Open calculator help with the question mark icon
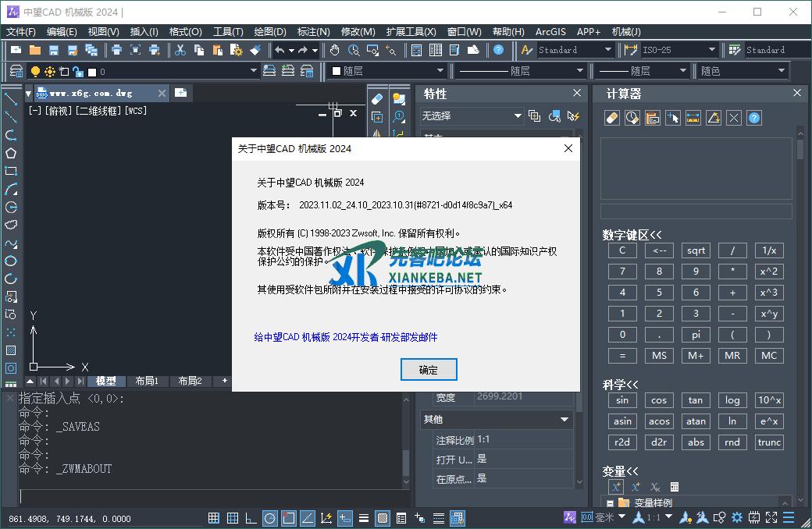The height and width of the screenshot is (529, 812). [x=754, y=117]
